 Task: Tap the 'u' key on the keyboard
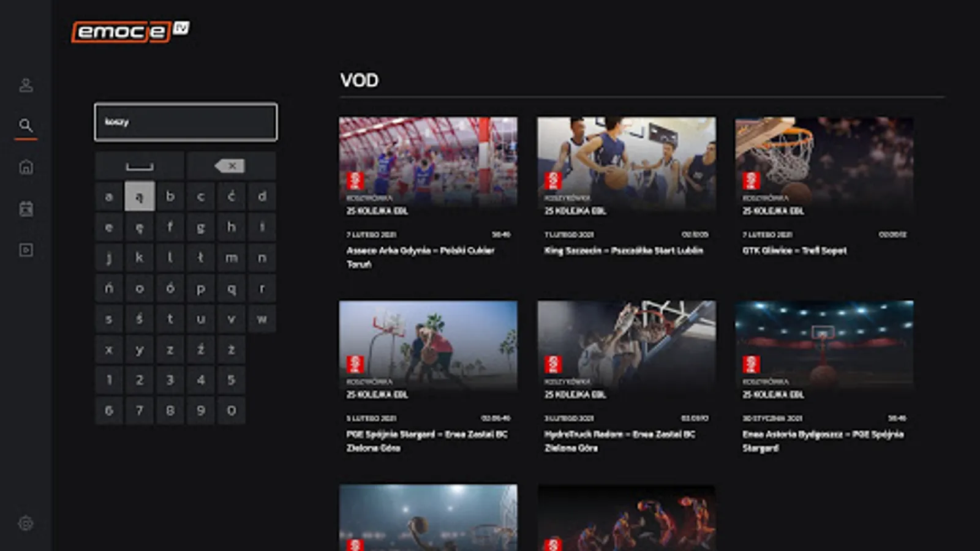(201, 319)
